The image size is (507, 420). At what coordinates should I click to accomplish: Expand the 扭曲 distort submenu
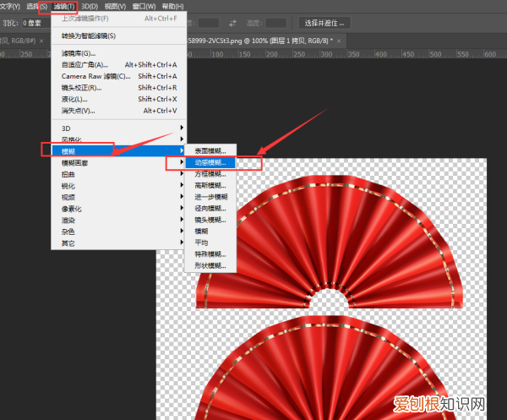click(69, 173)
